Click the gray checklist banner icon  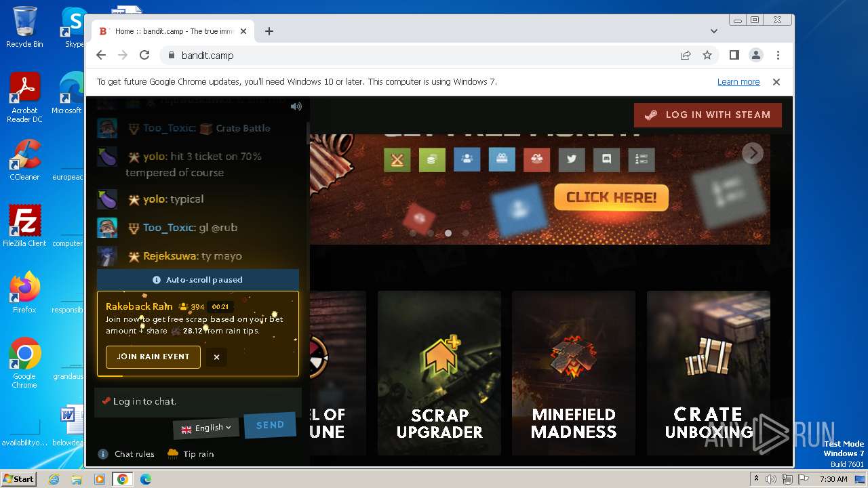point(642,159)
